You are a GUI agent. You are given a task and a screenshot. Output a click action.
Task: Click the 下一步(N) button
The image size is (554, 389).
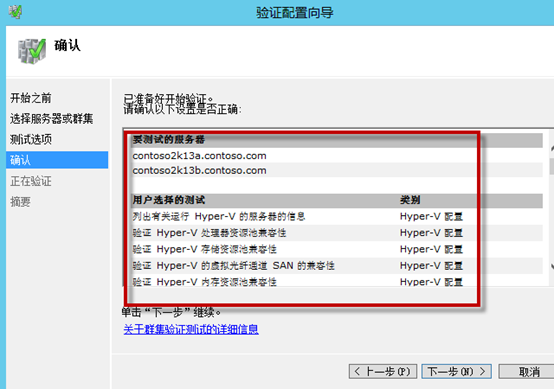[x=456, y=371]
